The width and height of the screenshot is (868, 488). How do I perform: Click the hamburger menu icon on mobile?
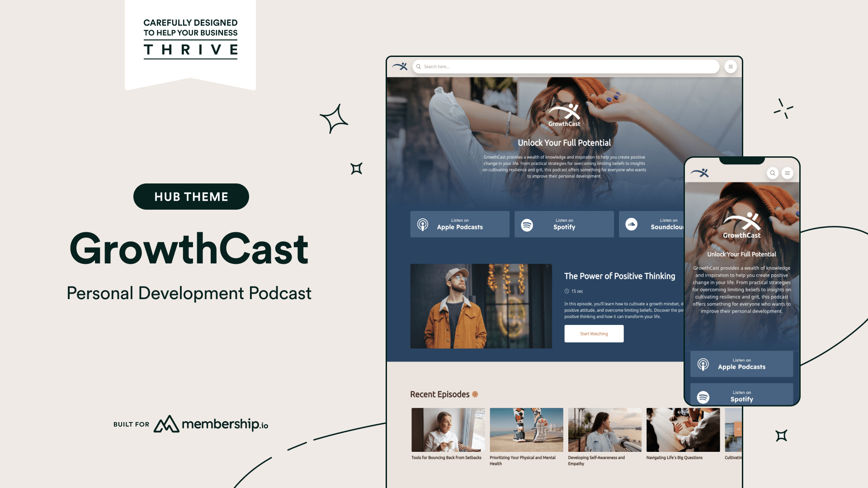tap(788, 173)
